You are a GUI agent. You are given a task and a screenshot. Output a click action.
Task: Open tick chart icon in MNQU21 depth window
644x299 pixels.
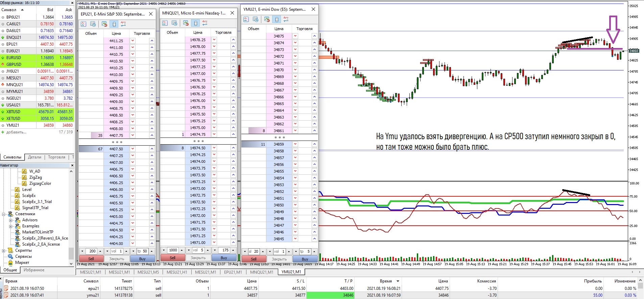coord(165,23)
